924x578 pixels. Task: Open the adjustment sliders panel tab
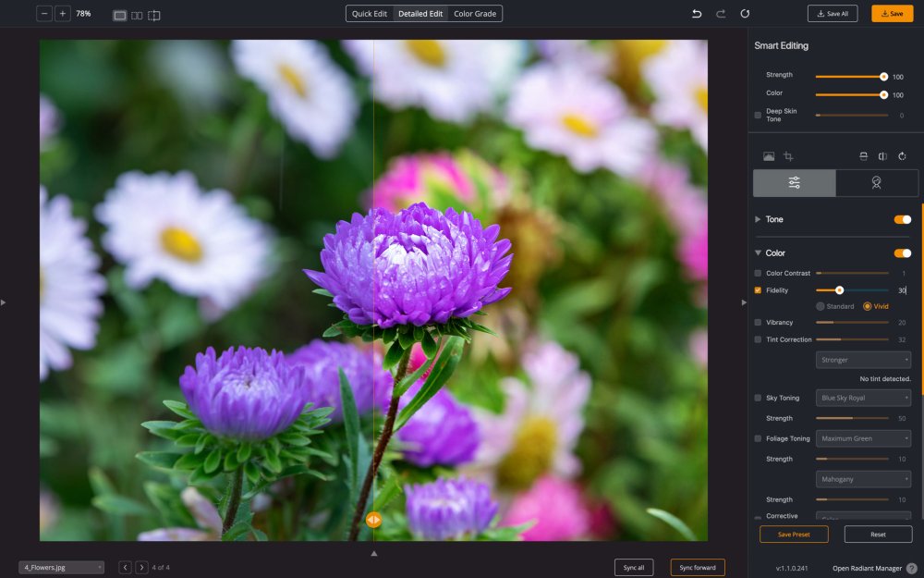794,183
